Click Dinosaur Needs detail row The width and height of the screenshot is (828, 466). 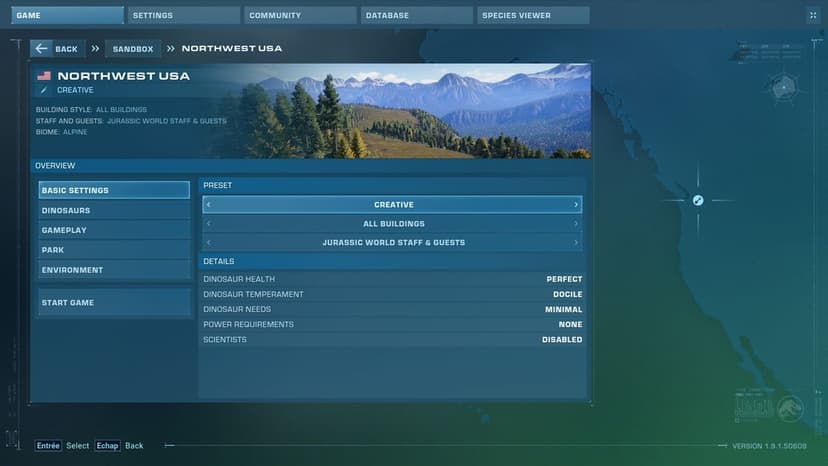click(392, 309)
